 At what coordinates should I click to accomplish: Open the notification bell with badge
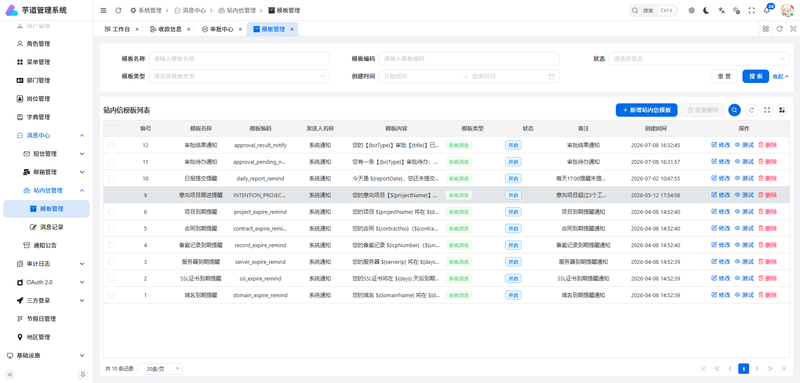[x=767, y=10]
